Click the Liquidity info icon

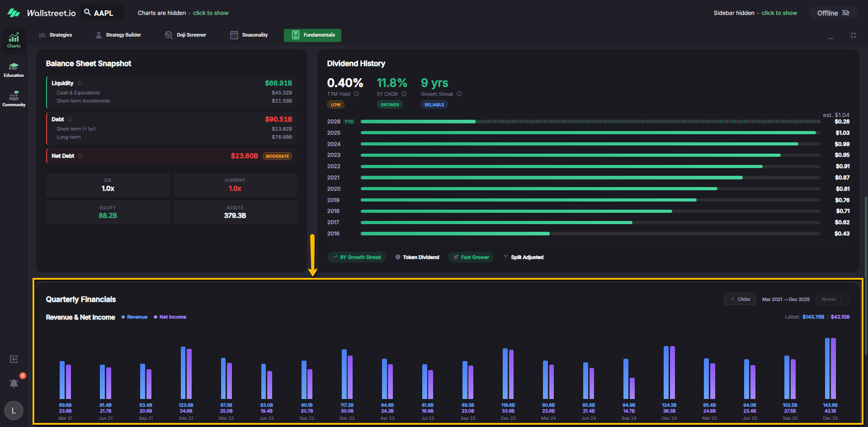pyautogui.click(x=80, y=83)
